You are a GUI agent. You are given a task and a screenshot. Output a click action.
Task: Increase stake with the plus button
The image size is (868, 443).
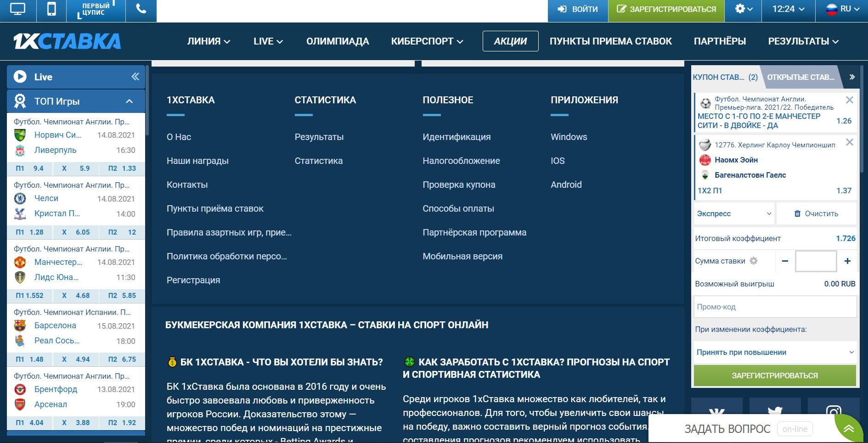[847, 261]
